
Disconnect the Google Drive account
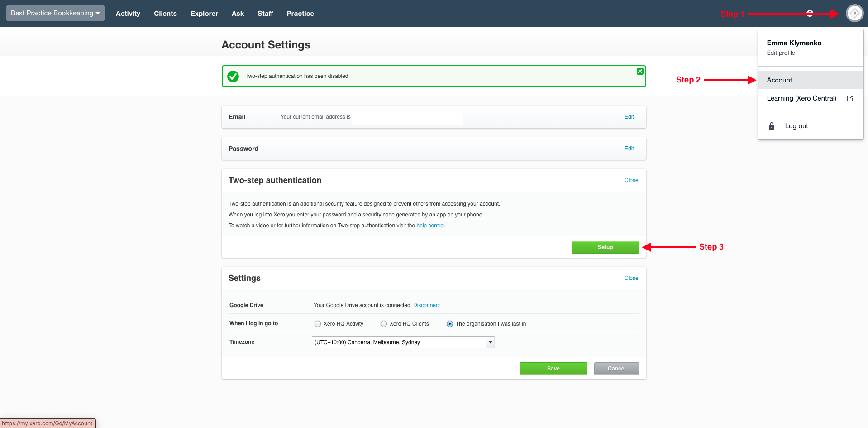(426, 305)
